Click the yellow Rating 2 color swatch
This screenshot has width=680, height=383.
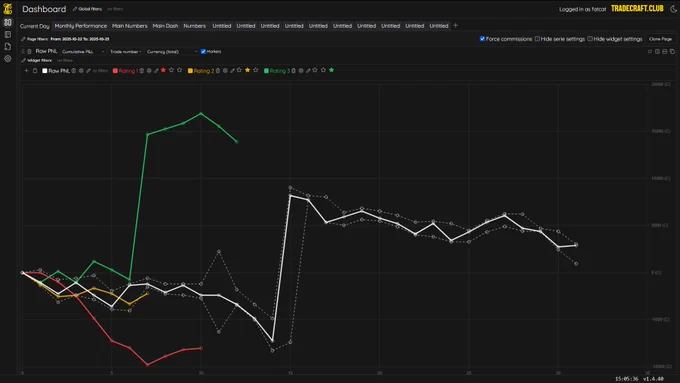tap(190, 71)
